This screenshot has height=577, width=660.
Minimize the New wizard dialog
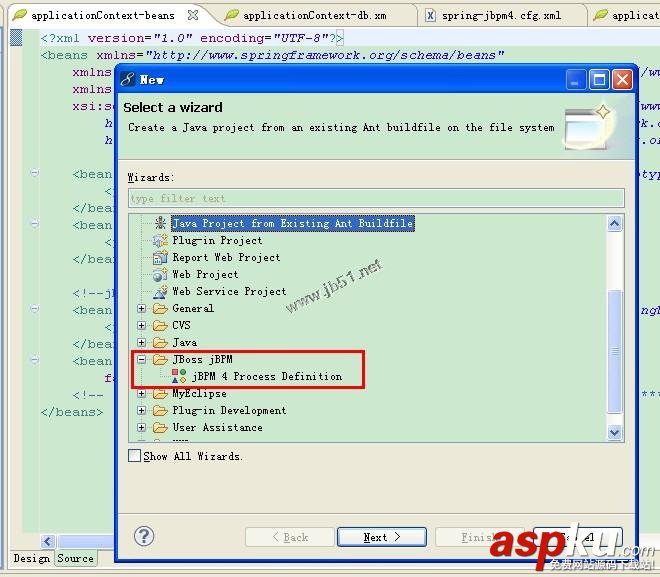point(576,79)
